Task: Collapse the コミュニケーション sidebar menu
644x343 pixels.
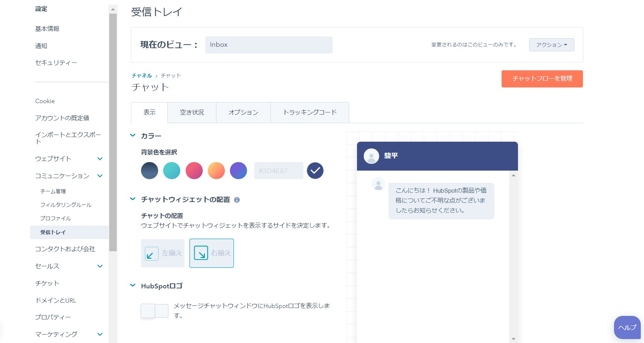Action: coord(100,176)
